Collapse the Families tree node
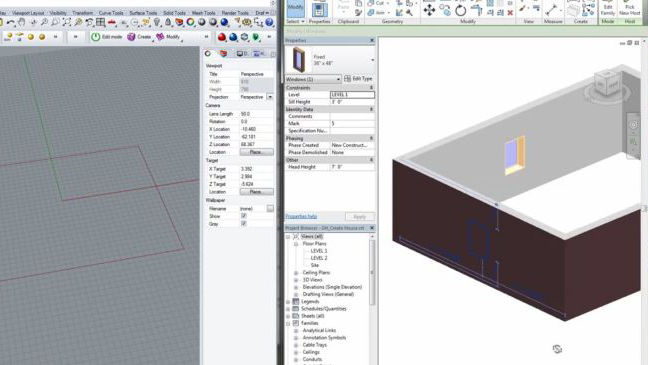The width and height of the screenshot is (648, 365). pos(288,323)
